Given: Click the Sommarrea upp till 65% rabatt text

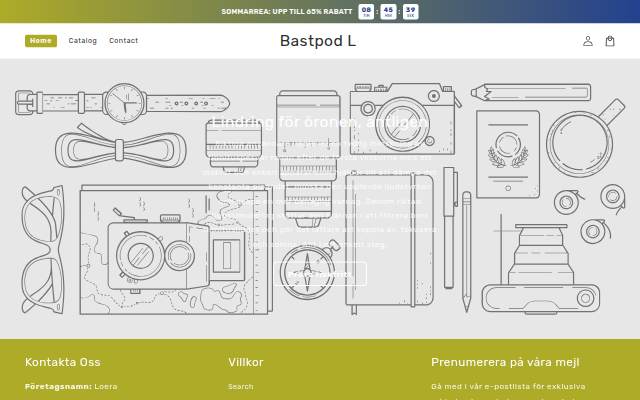Looking at the screenshot, I should pyautogui.click(x=287, y=12).
